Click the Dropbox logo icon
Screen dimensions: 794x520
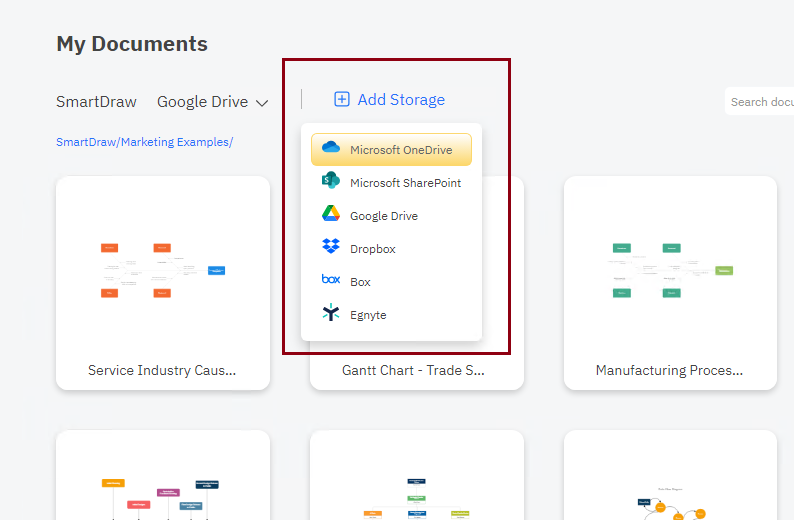click(x=331, y=248)
